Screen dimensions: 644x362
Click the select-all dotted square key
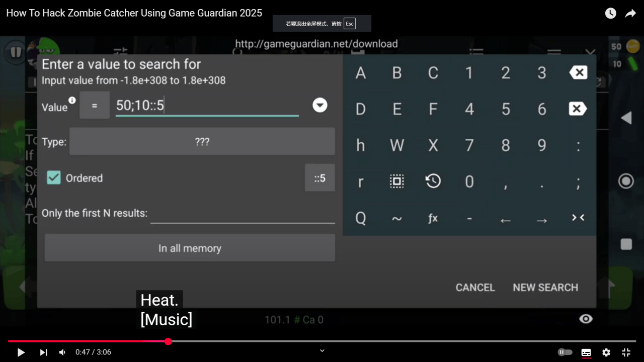397,181
